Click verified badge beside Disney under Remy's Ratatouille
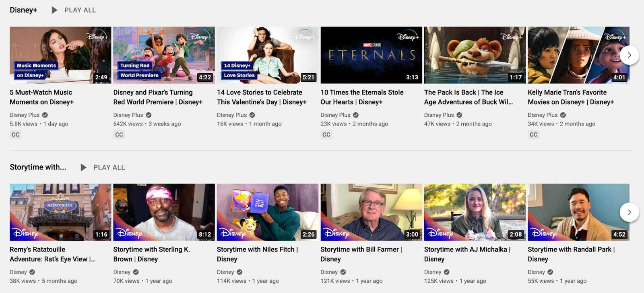Viewport: 644px width, 293px height. click(x=32, y=272)
